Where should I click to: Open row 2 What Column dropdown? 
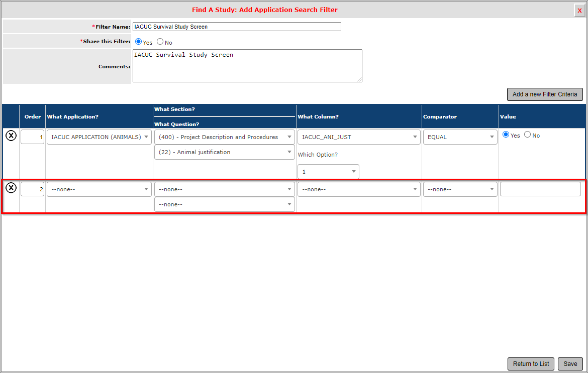coord(359,189)
